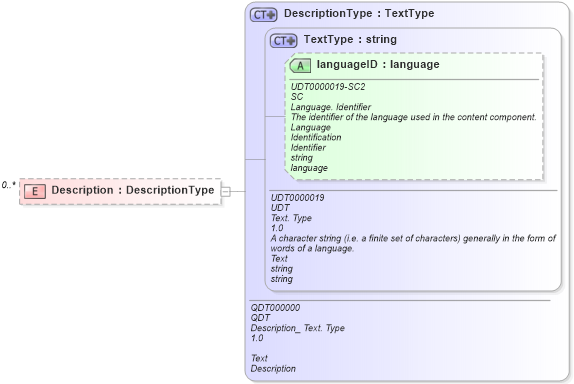The height and width of the screenshot is (384, 574).
Task: Collapse the Description element using its minus box
Action: (x=226, y=191)
